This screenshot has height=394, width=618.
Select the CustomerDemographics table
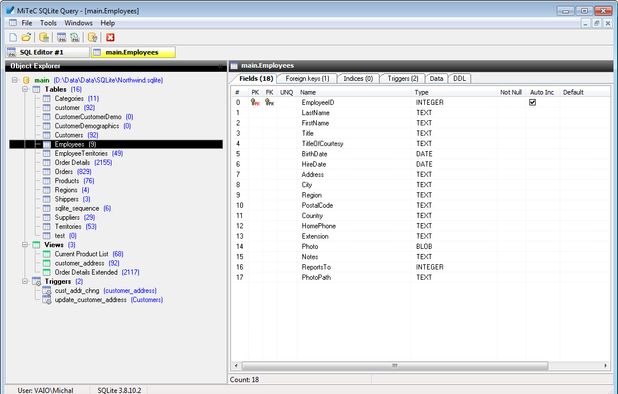coord(93,126)
